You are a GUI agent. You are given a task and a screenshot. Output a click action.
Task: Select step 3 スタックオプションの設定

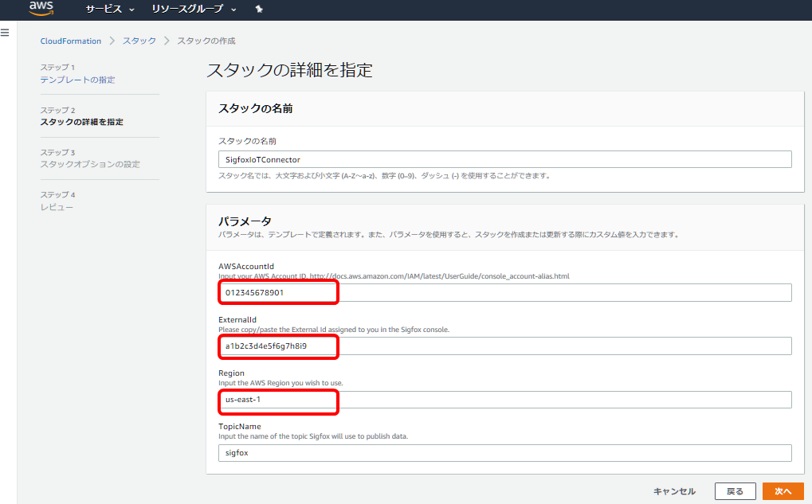coord(90,164)
